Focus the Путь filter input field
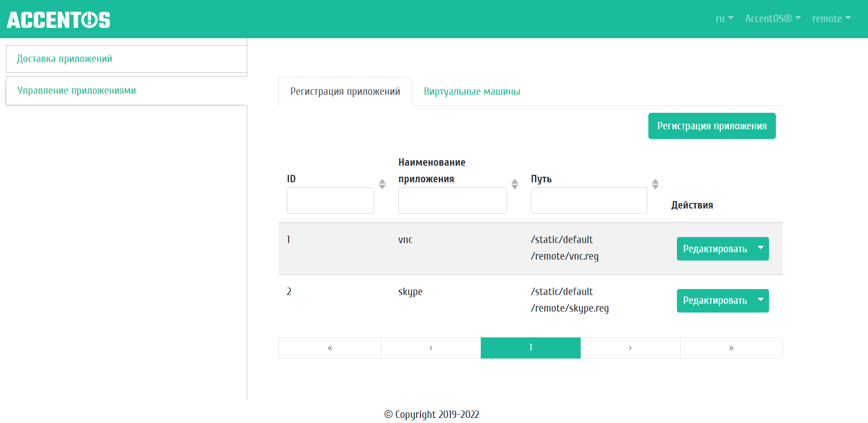The height and width of the screenshot is (423, 868). tap(588, 201)
